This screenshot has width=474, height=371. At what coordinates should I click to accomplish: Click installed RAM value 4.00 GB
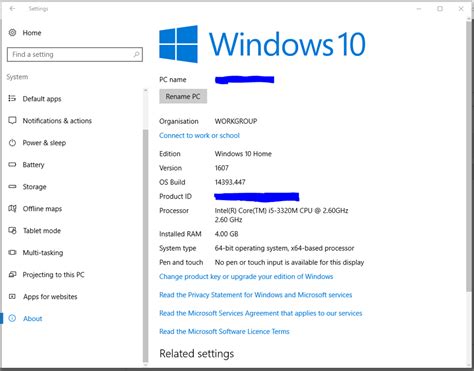click(227, 234)
